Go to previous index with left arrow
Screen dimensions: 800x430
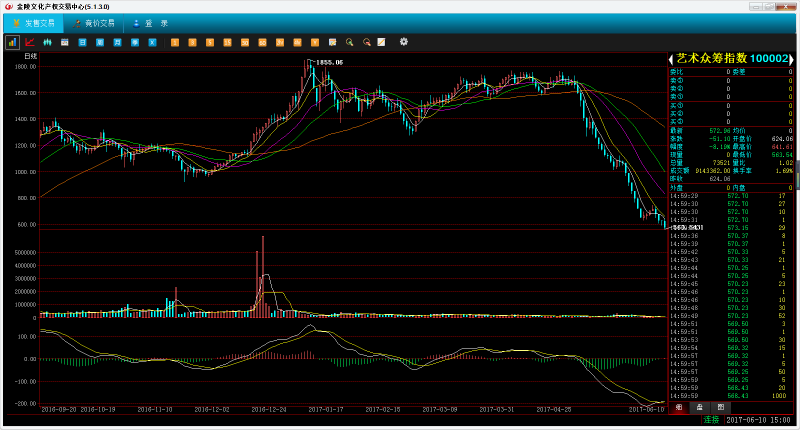671,59
